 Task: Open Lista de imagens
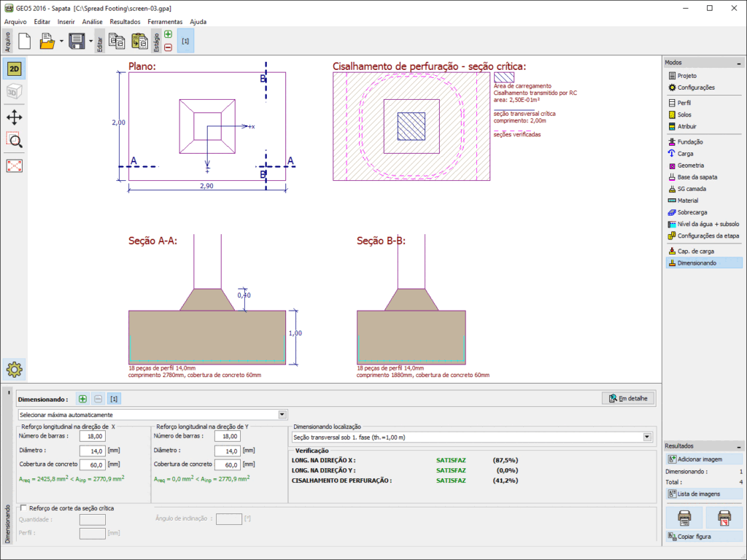tap(704, 494)
